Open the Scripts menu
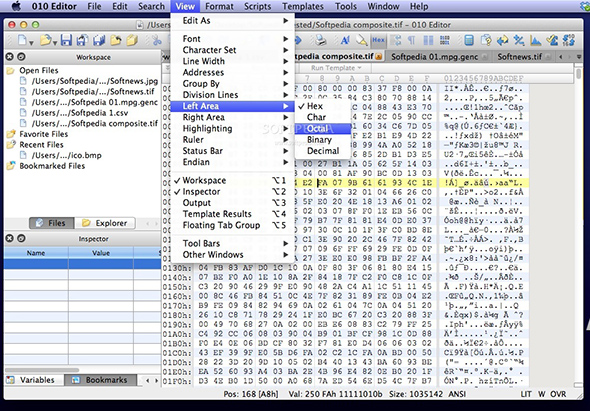 click(x=258, y=6)
